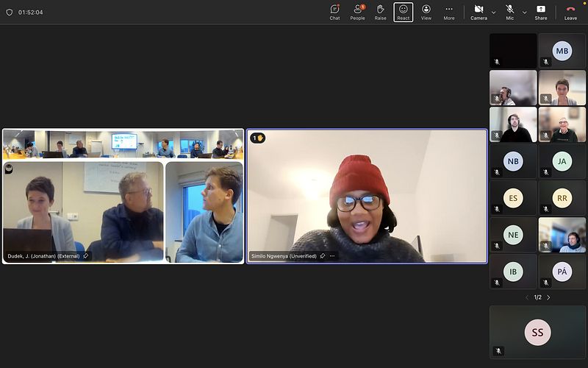Viewport: 588px width, 368px height.
Task: Expand the Camera options dropdown arrow
Action: [x=494, y=12]
